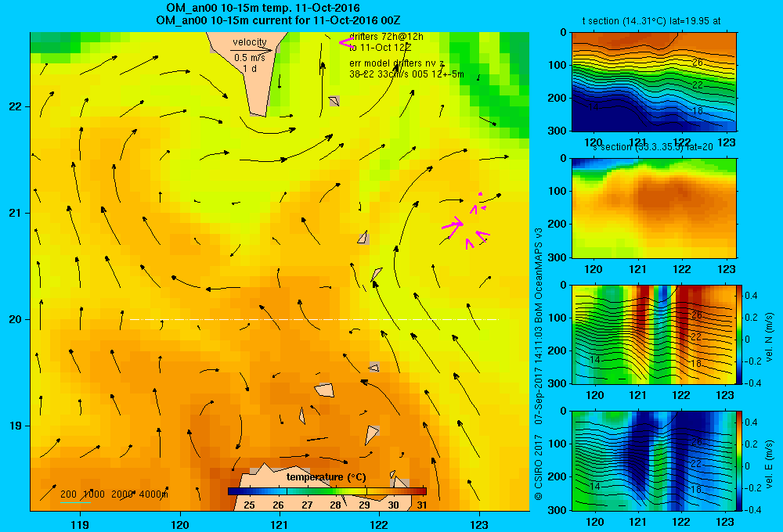Viewport: 783px width, 532px height.
Task: Click the white dash-dot section line at latitude 20
Action: pos(314,319)
